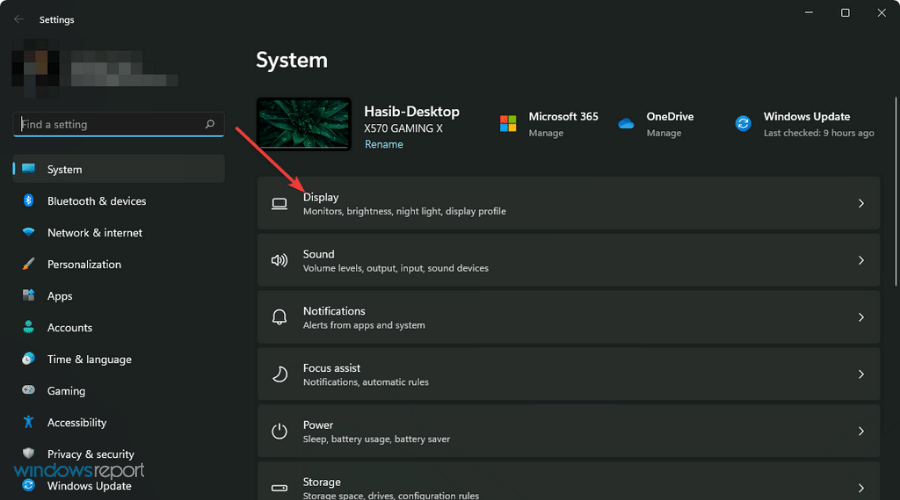Image resolution: width=900 pixels, height=500 pixels.
Task: Go back using the back arrow
Action: (18, 19)
